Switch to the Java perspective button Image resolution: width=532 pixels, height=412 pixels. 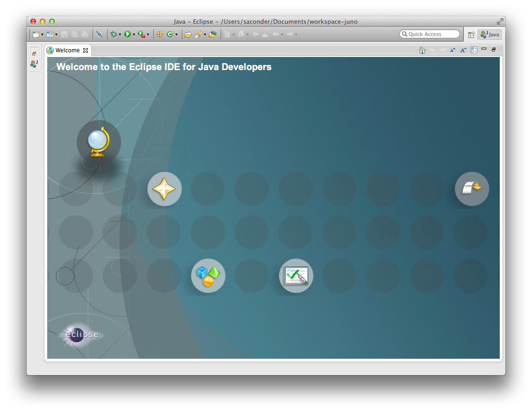point(489,34)
